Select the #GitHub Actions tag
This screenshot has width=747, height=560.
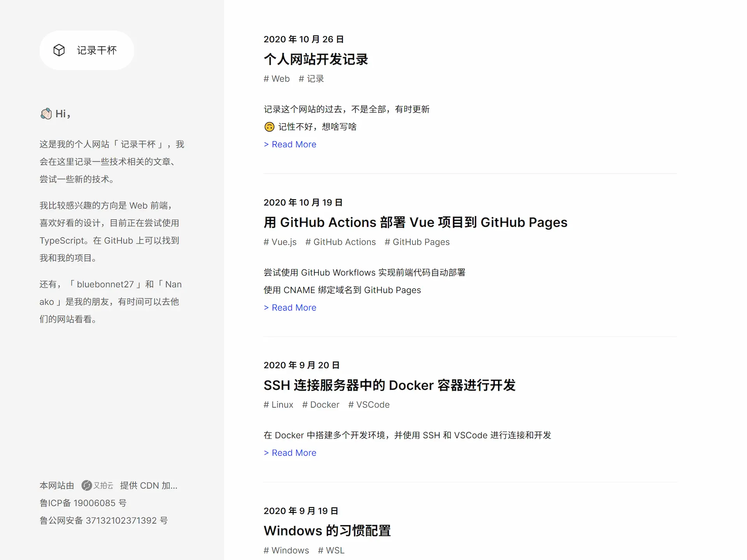click(x=340, y=242)
